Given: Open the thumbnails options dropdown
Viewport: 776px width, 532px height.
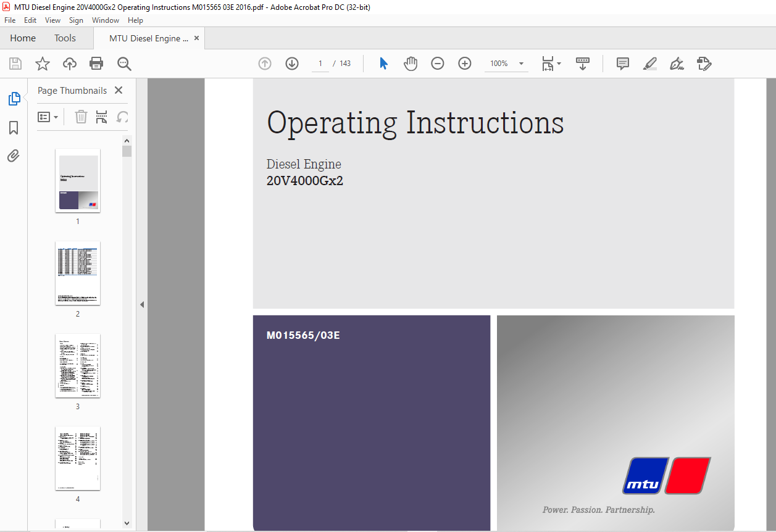Looking at the screenshot, I should click(x=48, y=117).
